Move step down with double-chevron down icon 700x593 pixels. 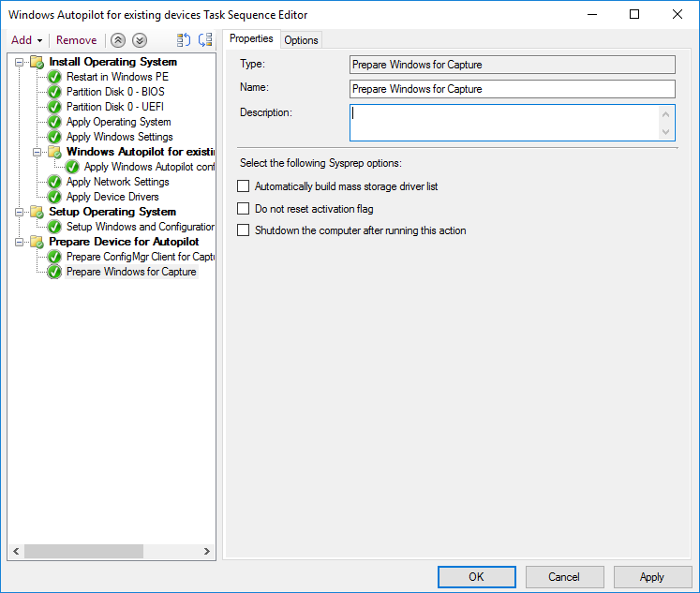(140, 40)
